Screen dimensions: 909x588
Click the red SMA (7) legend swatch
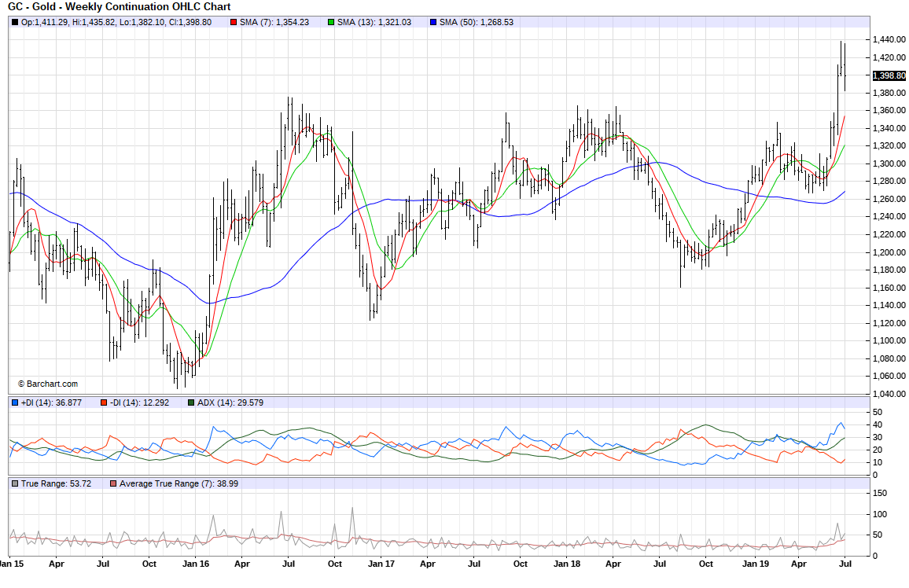click(x=234, y=22)
